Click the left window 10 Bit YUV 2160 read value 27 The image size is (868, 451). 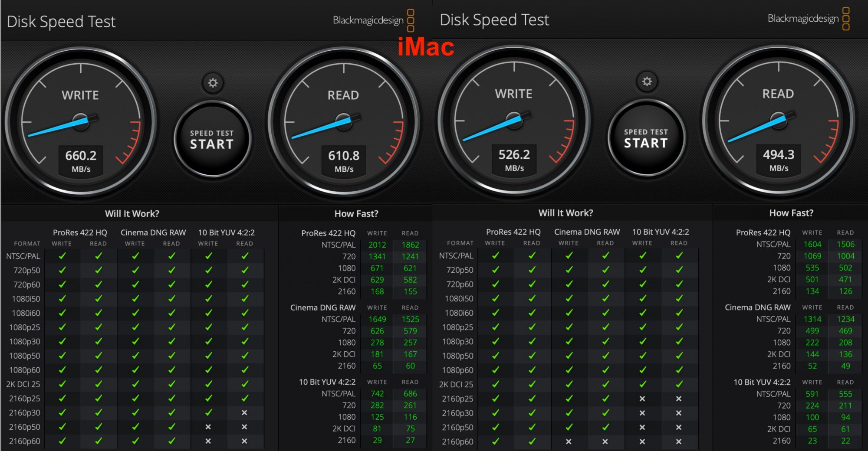410,440
